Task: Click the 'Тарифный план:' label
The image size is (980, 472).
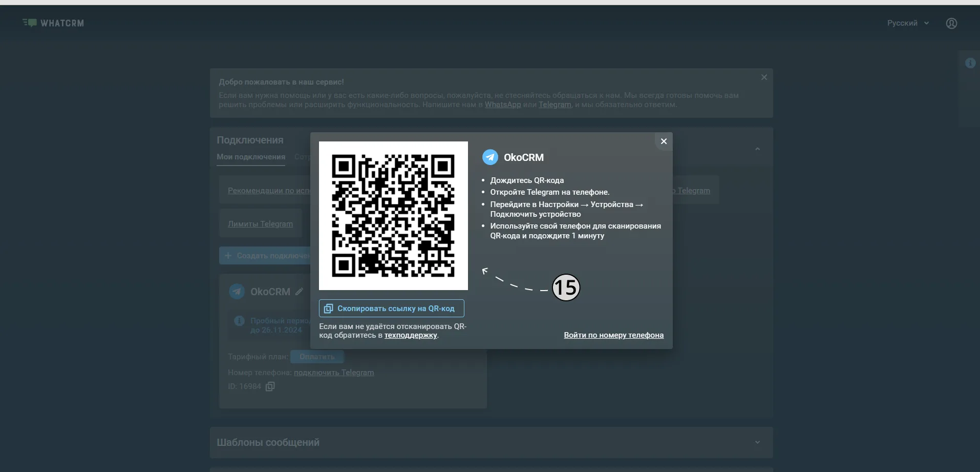Action: pos(258,357)
